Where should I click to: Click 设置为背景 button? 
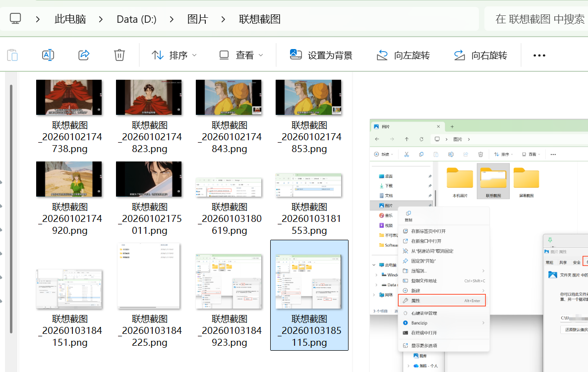pos(321,55)
